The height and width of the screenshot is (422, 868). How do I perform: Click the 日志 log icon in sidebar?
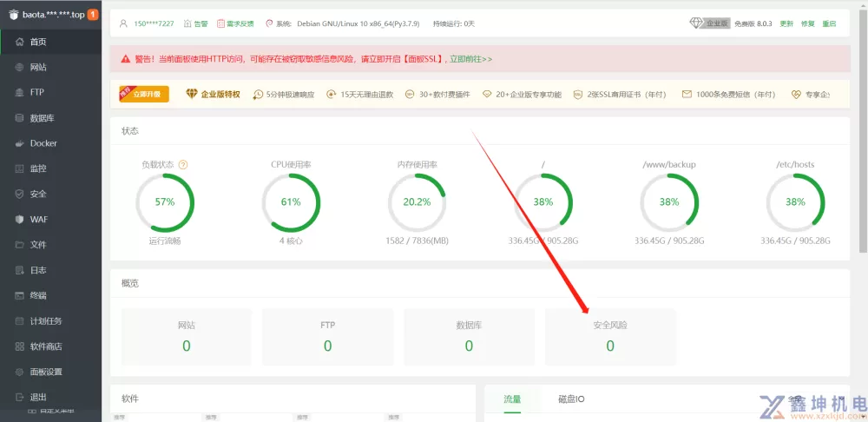pyautogui.click(x=19, y=270)
